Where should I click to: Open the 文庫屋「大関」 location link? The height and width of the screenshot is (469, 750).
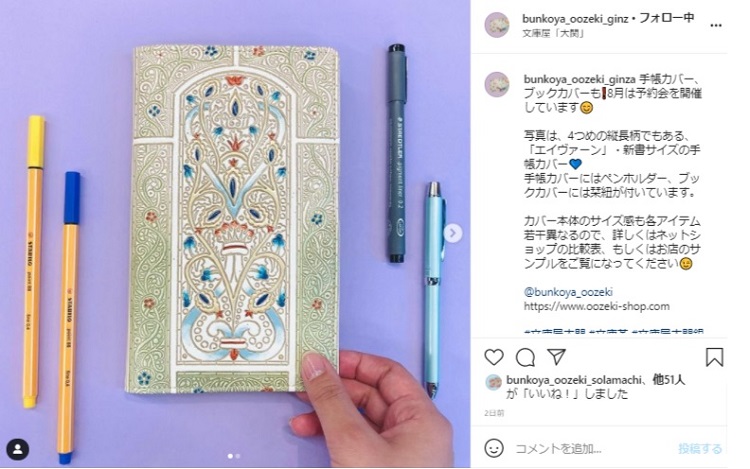click(x=553, y=33)
